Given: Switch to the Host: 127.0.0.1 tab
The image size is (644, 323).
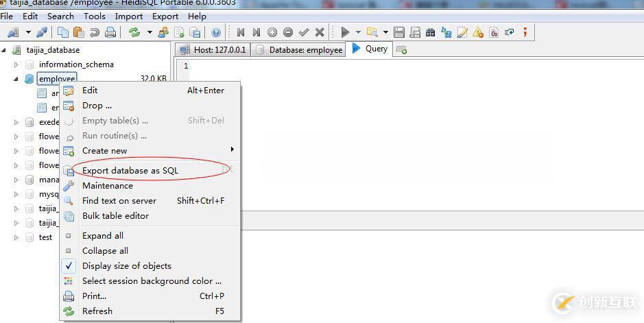Looking at the screenshot, I should tap(213, 49).
